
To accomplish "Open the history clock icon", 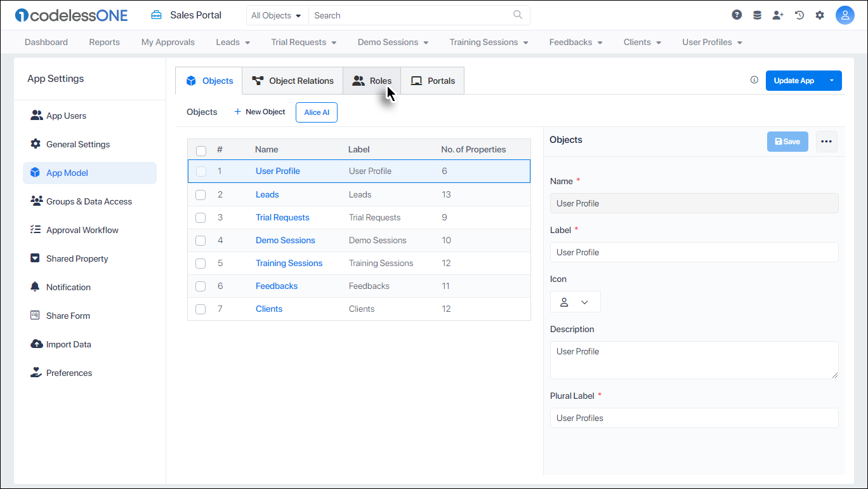I will tap(799, 15).
